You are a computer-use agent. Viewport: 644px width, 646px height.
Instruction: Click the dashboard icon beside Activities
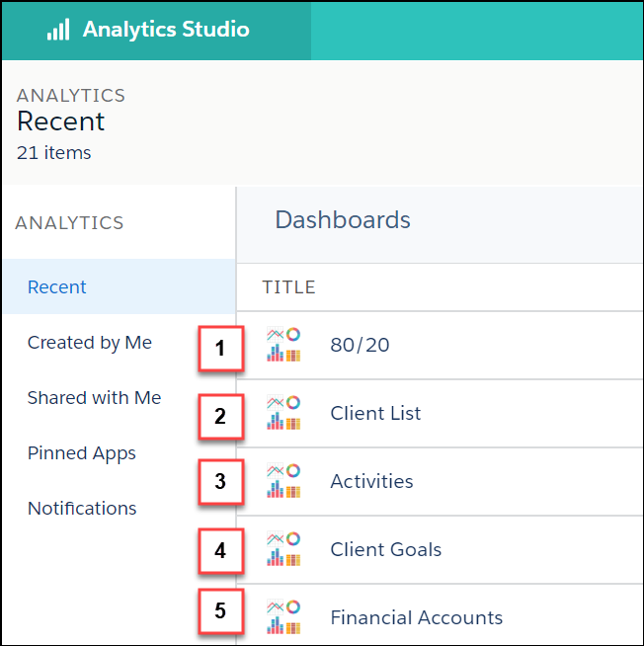pos(283,481)
